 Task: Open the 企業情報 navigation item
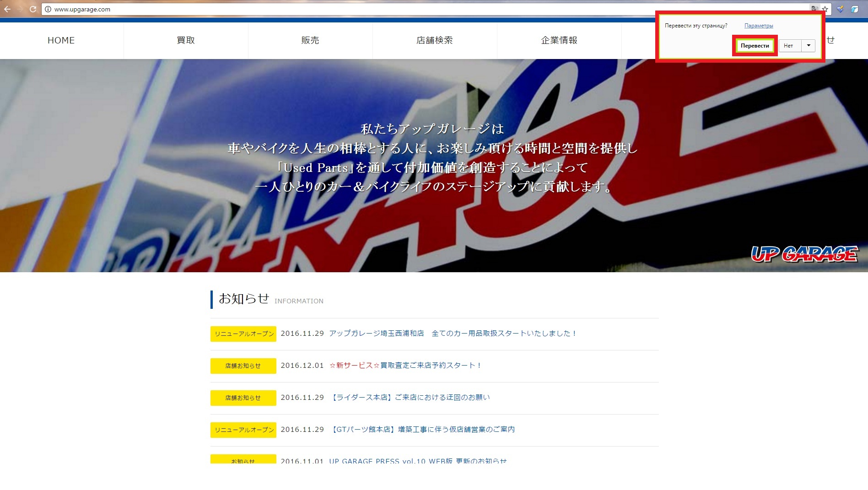[x=559, y=40]
